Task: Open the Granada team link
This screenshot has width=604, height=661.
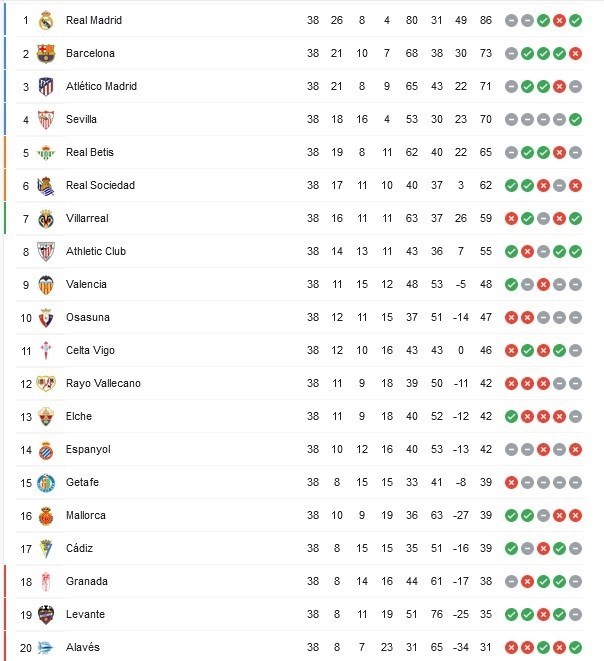Action: click(x=86, y=581)
